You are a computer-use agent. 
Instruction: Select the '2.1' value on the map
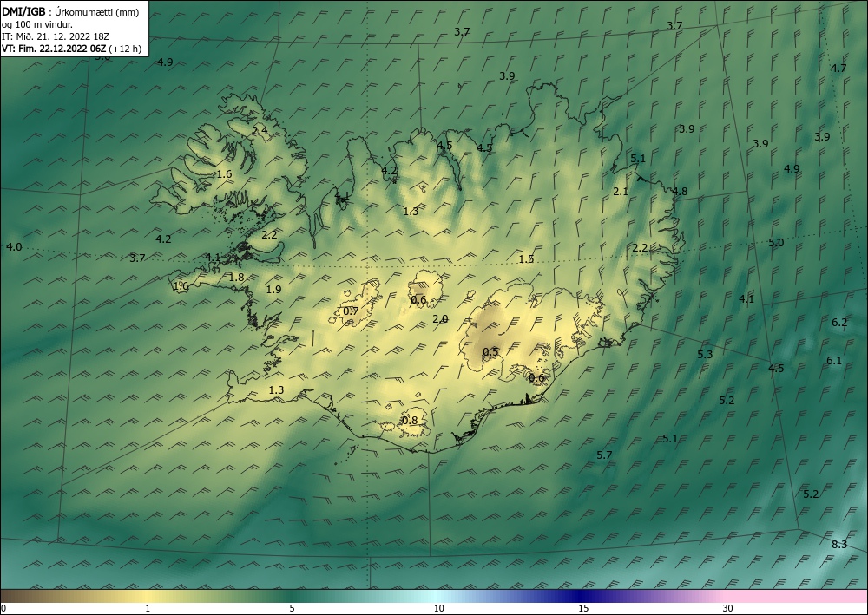click(621, 192)
